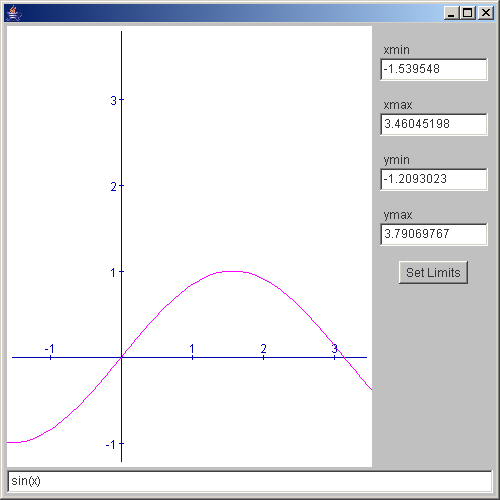Click the y-axis tick label 2
This screenshot has height=500, width=500.
(114, 187)
